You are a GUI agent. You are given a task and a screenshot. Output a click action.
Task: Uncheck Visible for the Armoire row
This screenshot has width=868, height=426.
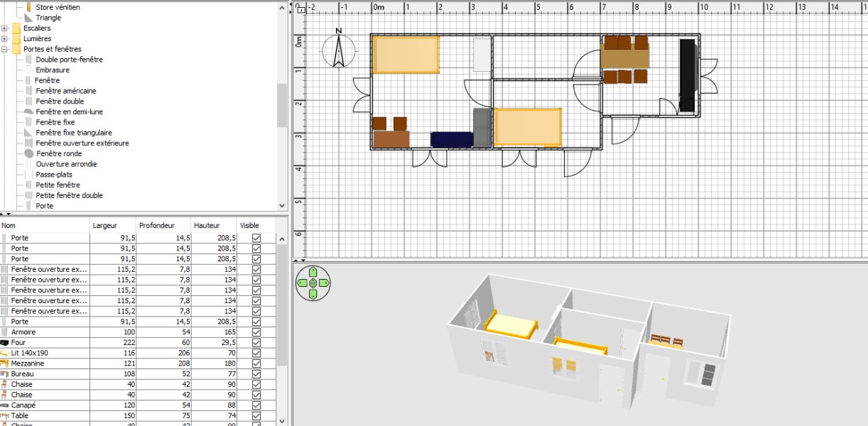[256, 332]
